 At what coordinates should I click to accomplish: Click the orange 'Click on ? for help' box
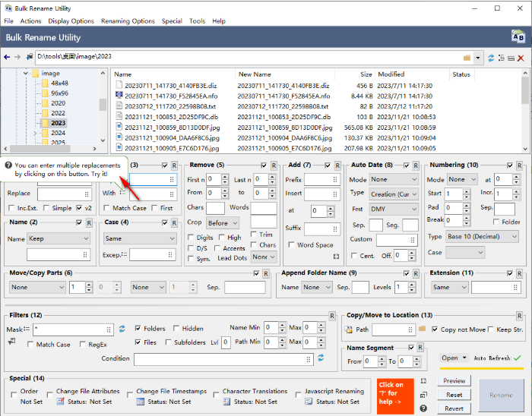pyautogui.click(x=395, y=396)
